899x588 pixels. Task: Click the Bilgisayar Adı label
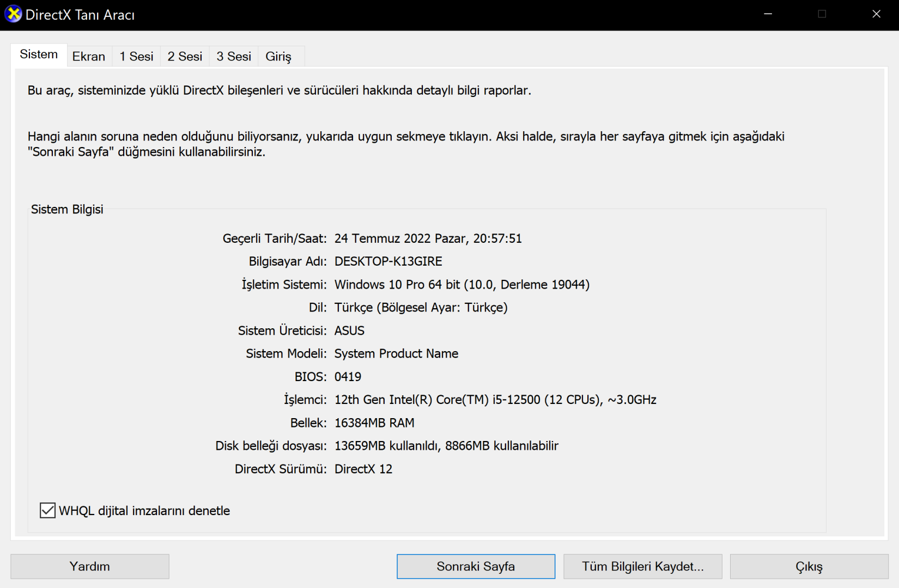point(288,261)
